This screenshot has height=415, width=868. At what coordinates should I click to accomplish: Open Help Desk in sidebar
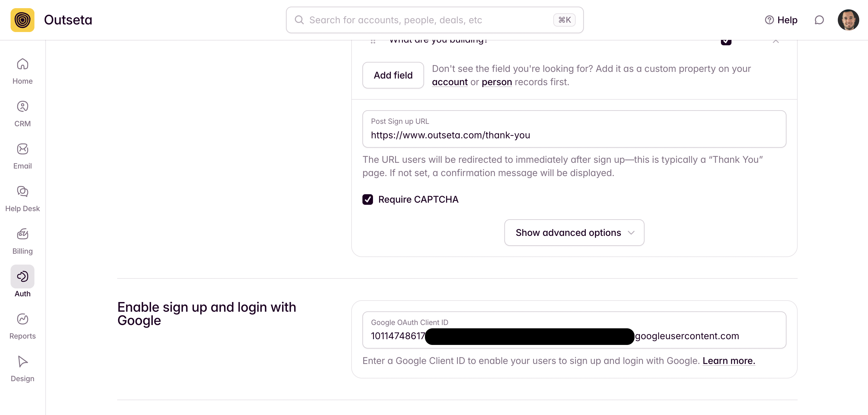(23, 199)
